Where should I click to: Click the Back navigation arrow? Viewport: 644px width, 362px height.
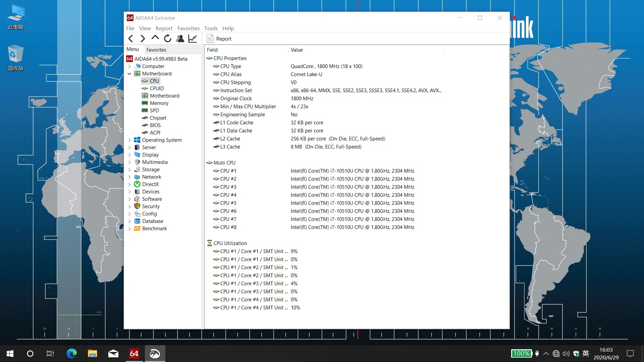click(x=131, y=39)
